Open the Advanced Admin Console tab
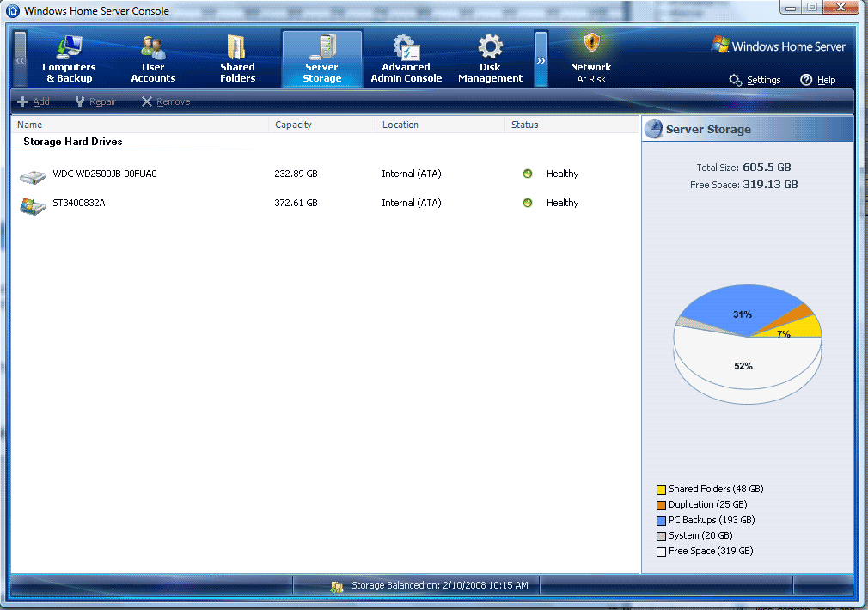This screenshot has width=868, height=610. tap(406, 59)
